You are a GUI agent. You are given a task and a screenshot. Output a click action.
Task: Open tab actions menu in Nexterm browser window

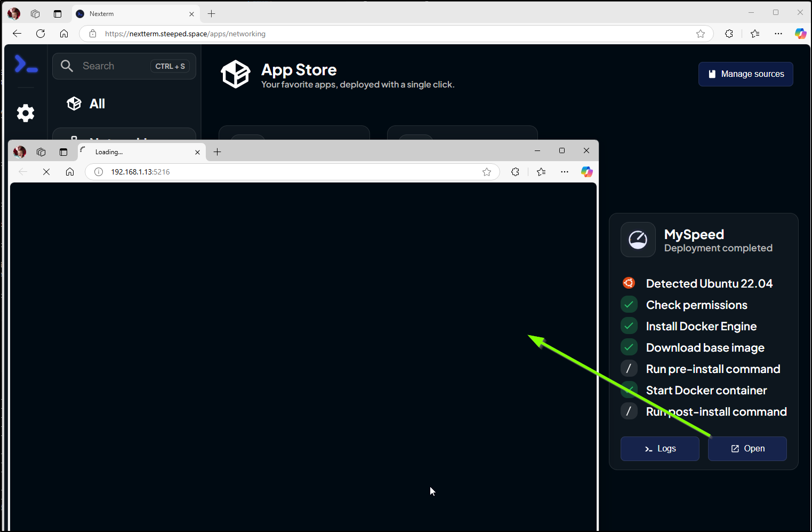click(58, 14)
